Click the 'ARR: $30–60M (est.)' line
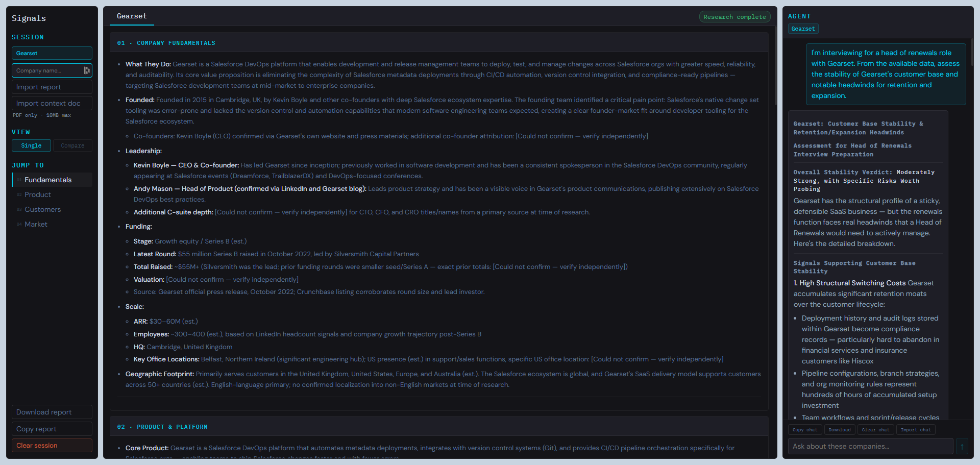The image size is (980, 465). coord(165,322)
